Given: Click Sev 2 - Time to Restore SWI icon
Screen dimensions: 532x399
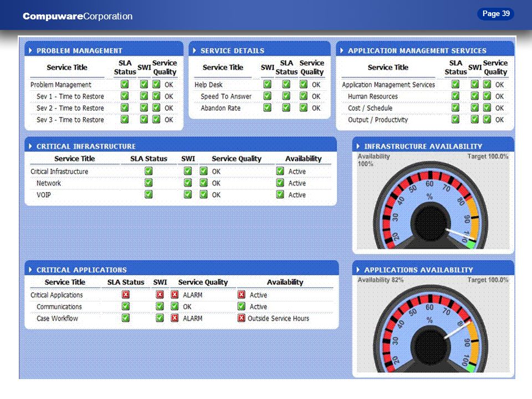Looking at the screenshot, I should click(144, 108).
